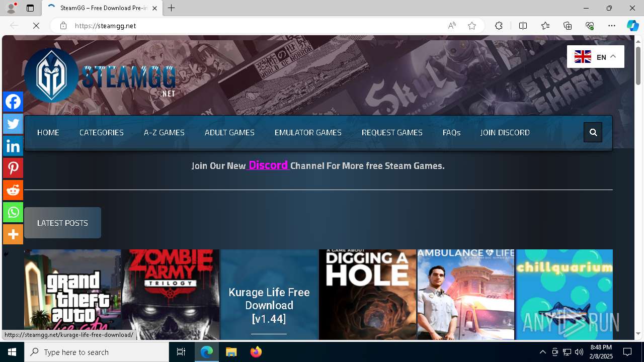
Task: Open tab actions menu icon
Action: [x=30, y=8]
